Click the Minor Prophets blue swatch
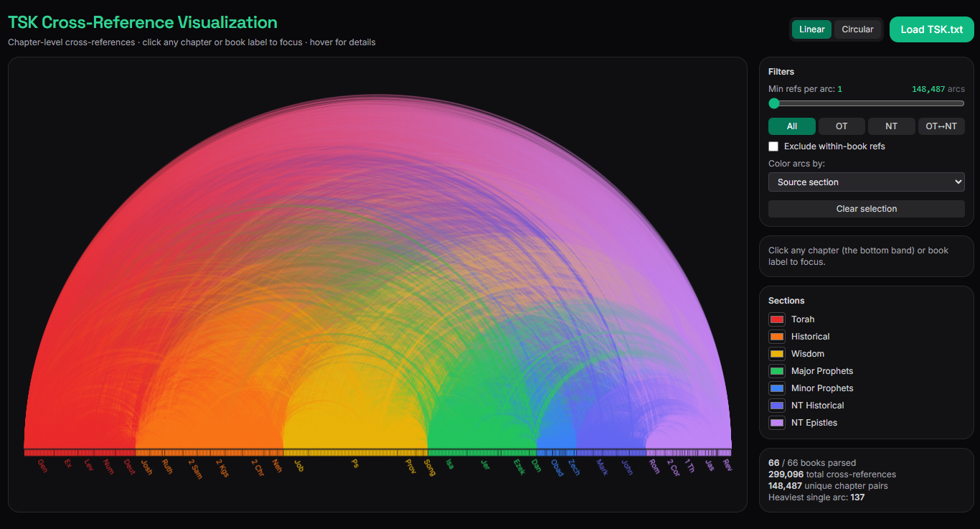The width and height of the screenshot is (980, 529). click(777, 388)
